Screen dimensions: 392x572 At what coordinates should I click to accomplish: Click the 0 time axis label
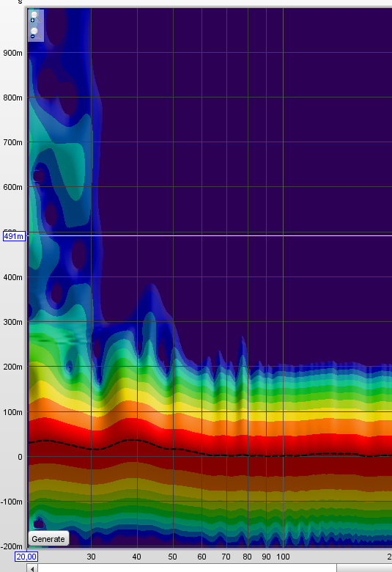coord(20,457)
